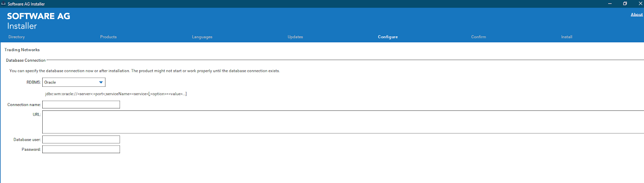Click the Connection name input field

(81, 104)
